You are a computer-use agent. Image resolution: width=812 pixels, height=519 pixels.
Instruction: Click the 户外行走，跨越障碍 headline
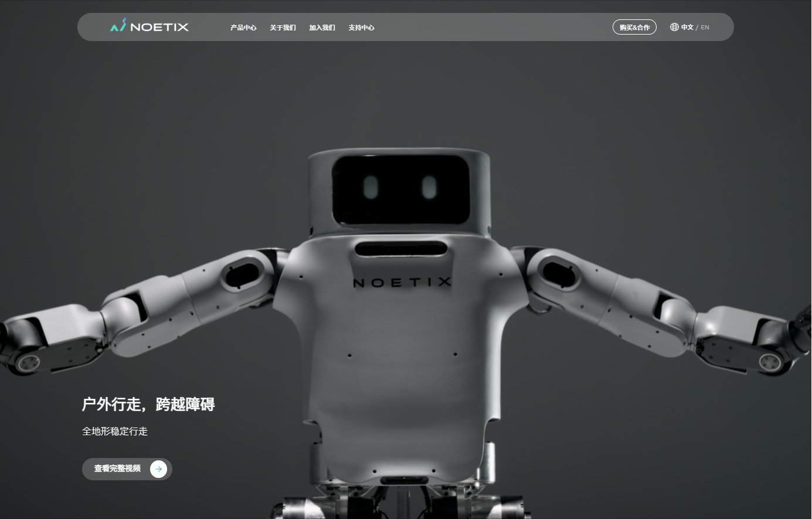pyautogui.click(x=148, y=404)
